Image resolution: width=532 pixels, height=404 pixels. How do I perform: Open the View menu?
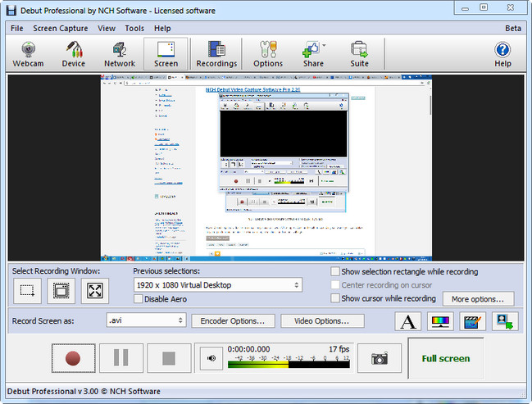(107, 28)
